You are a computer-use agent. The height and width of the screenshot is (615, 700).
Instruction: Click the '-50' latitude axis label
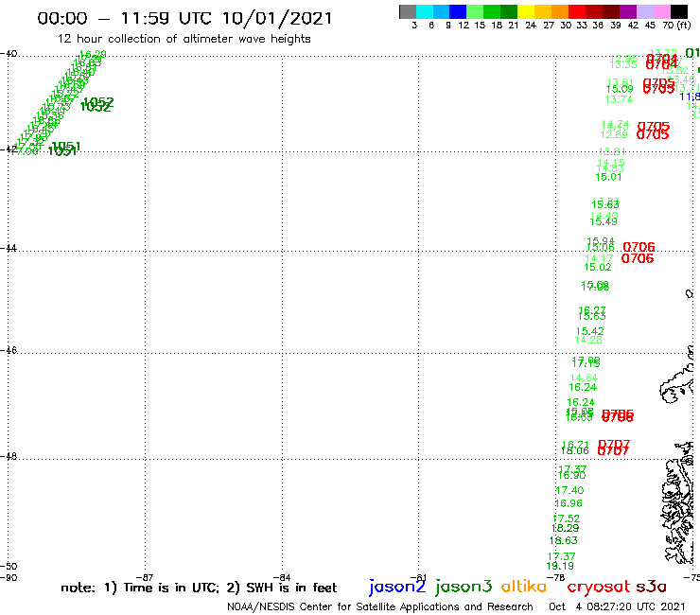9,567
